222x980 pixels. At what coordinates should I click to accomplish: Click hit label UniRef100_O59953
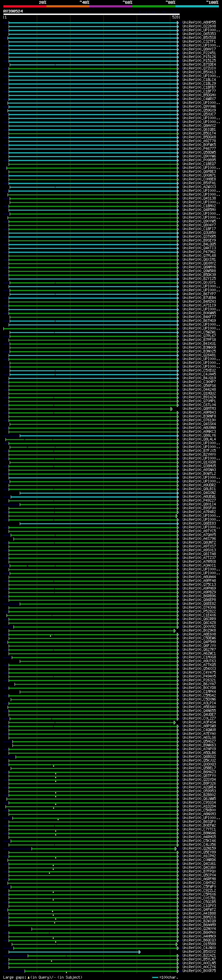pos(199,791)
